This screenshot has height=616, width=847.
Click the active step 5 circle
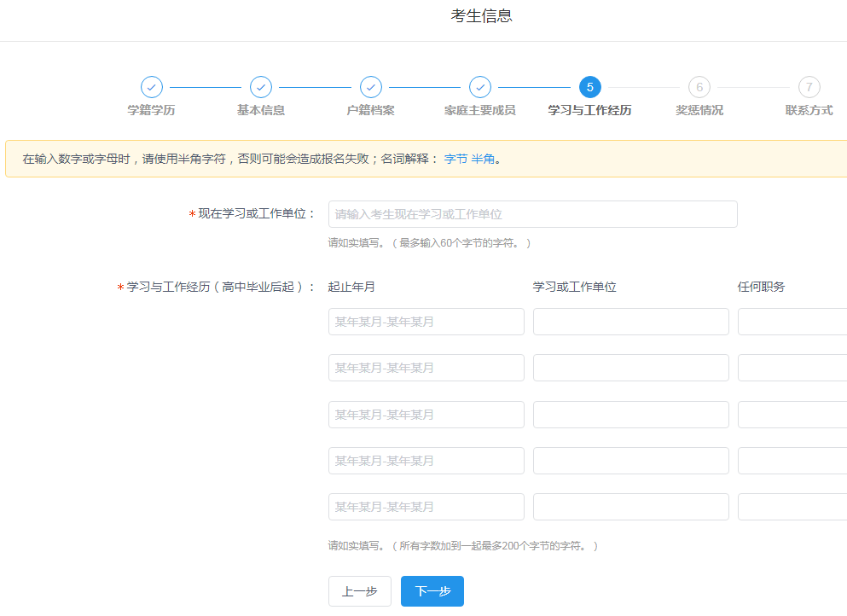[x=590, y=87]
